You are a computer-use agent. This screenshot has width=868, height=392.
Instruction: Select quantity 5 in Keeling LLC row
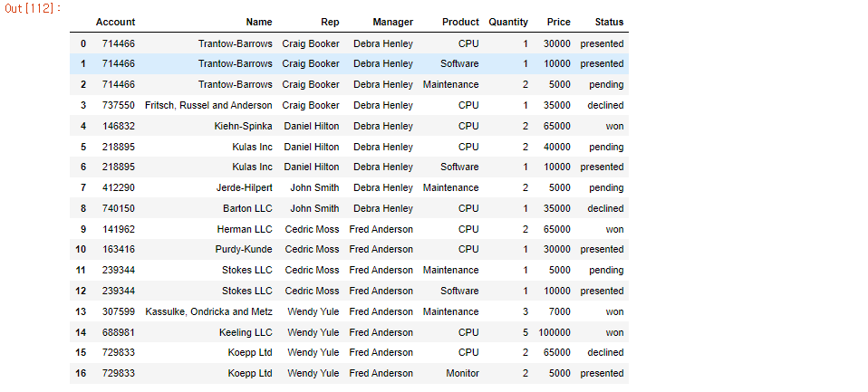point(526,332)
